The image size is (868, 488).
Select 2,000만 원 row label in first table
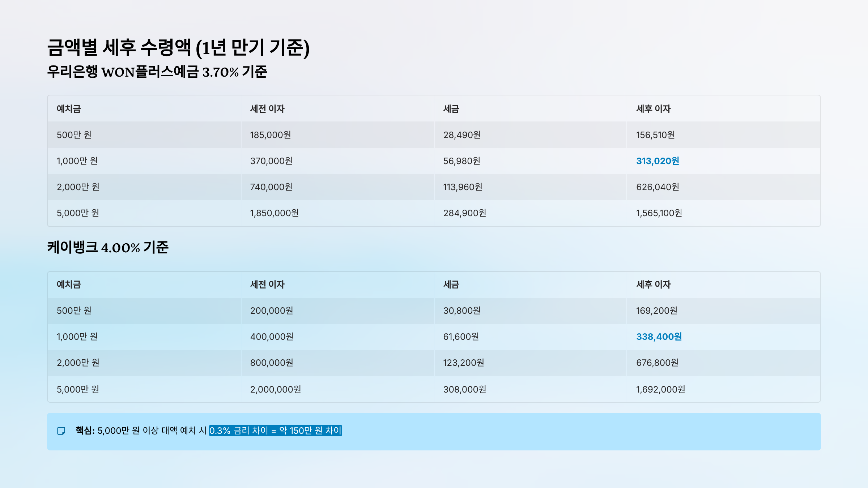point(78,187)
